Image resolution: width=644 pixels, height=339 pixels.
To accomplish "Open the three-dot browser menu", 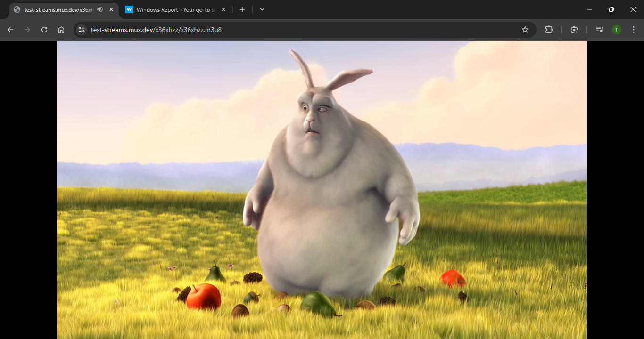I will [x=633, y=29].
